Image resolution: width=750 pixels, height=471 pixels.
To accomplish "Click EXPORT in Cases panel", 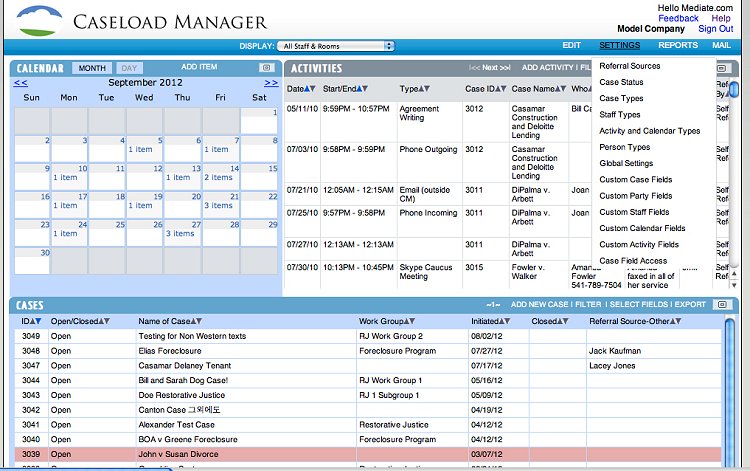I will pyautogui.click(x=690, y=305).
